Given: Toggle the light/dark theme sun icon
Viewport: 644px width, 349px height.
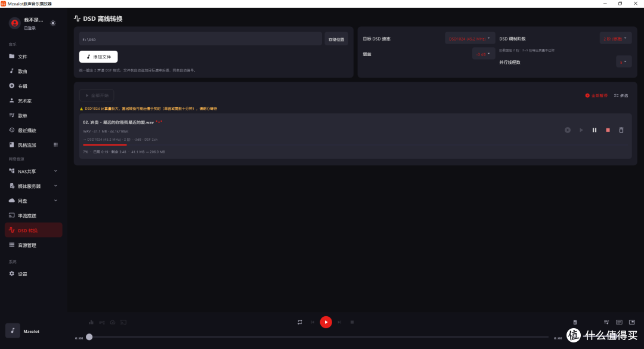Looking at the screenshot, I should pos(53,23).
